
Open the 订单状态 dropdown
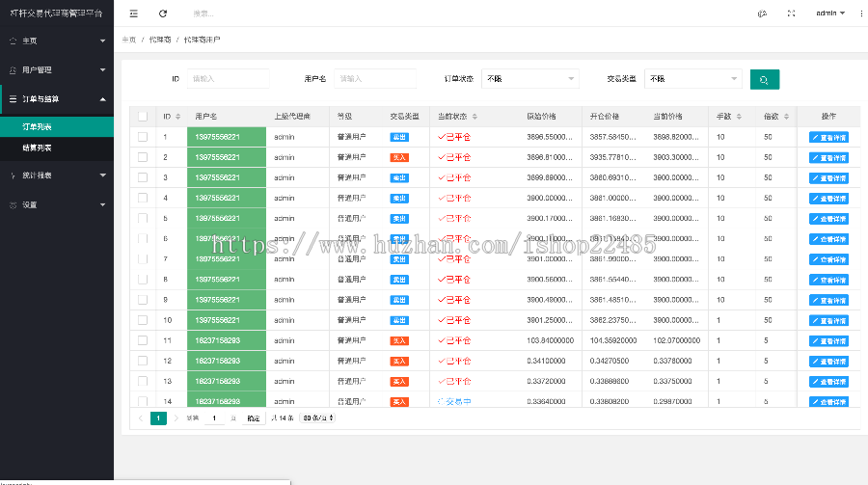[530, 79]
